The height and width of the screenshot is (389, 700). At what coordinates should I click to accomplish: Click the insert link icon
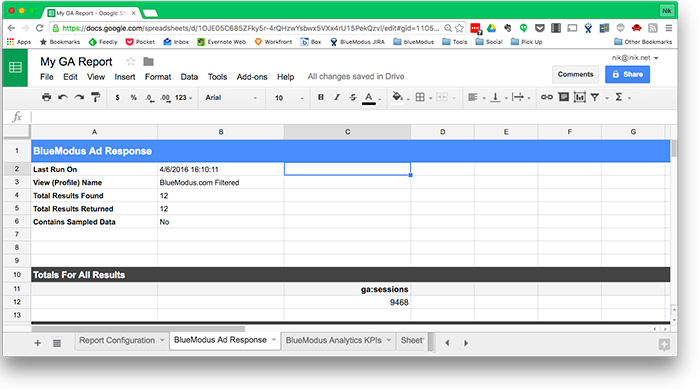(x=547, y=97)
